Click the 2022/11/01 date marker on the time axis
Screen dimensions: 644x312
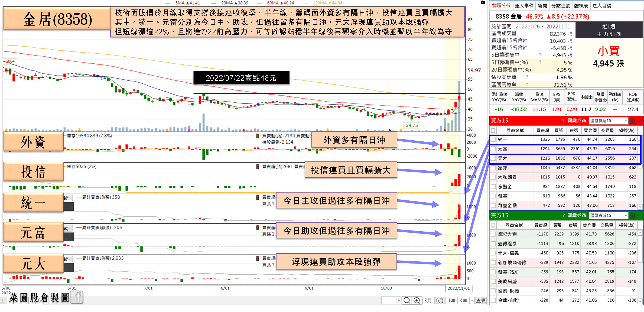coord(459,288)
